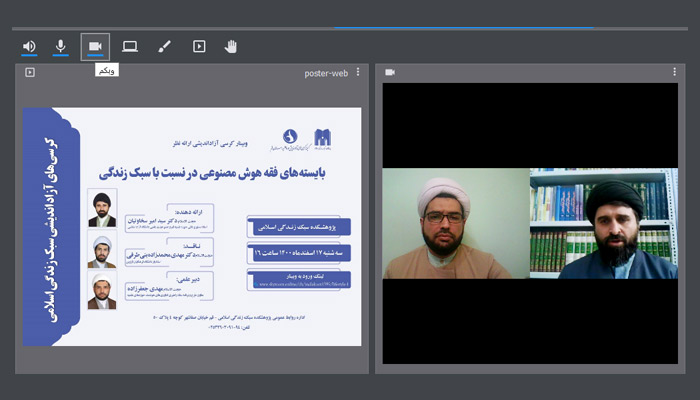Click the poster-web panel play icon
The width and height of the screenshot is (700, 400).
[x=30, y=72]
